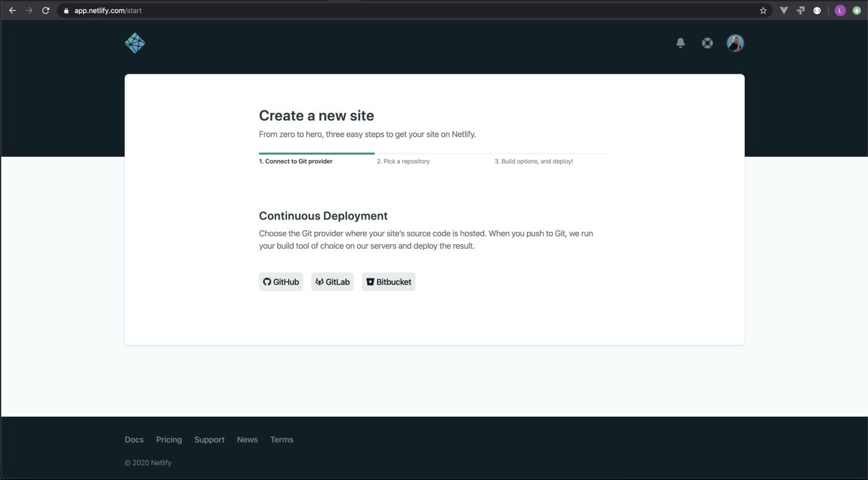Open the user avatar menu
This screenshot has height=480, width=868.
click(735, 43)
